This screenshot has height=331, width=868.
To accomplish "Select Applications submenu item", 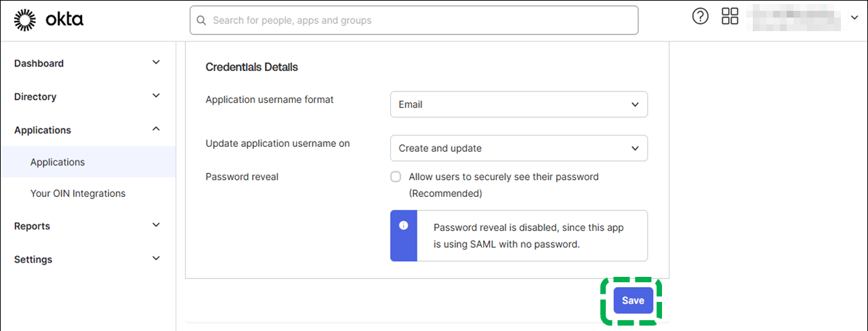I will [x=58, y=162].
